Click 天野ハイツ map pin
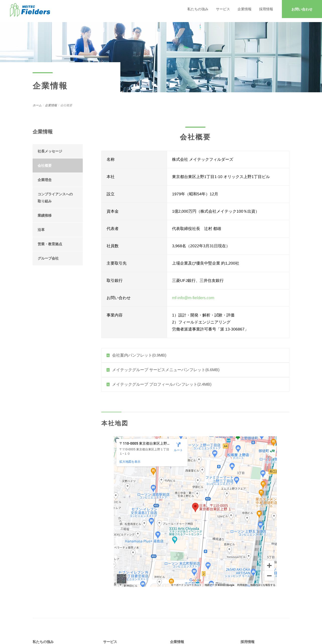This screenshot has width=322, height=644. coord(127,487)
